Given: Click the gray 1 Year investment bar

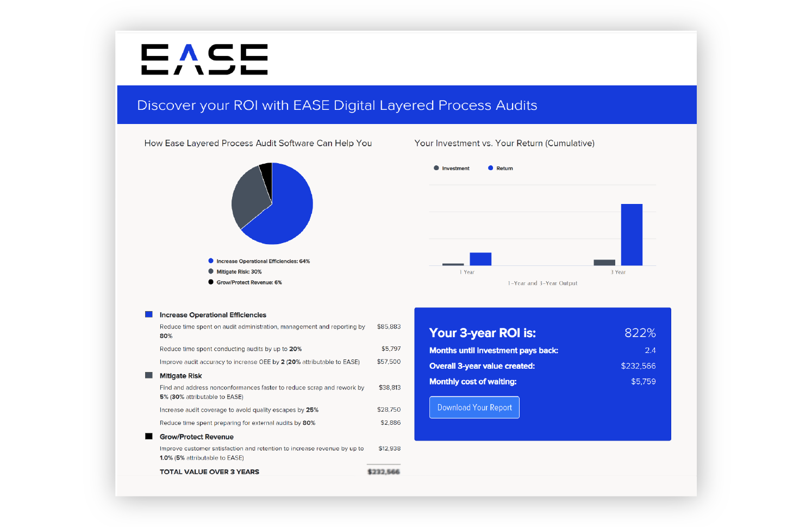Looking at the screenshot, I should click(454, 264).
